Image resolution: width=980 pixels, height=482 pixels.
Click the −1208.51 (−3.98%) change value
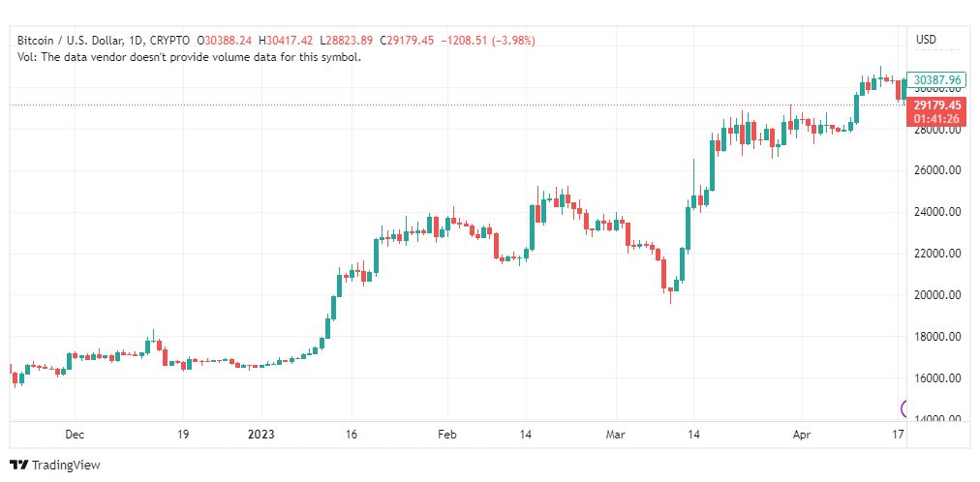point(488,41)
